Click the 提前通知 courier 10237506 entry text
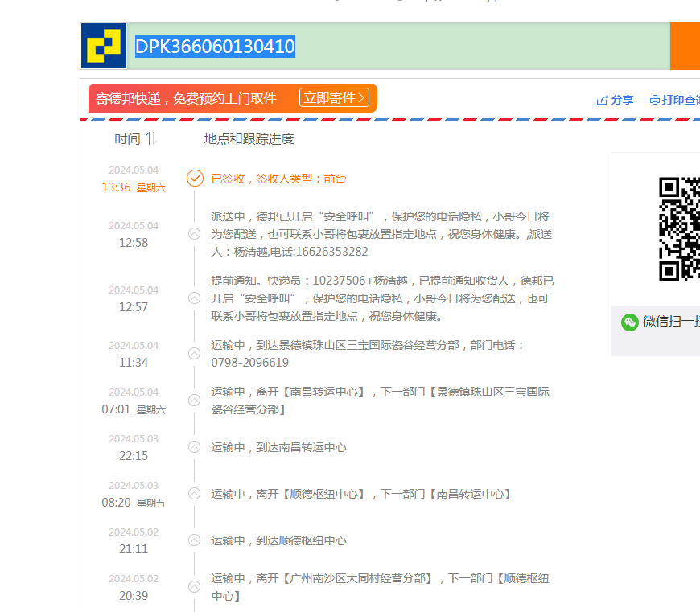This screenshot has height=612, width=700. coord(383,298)
